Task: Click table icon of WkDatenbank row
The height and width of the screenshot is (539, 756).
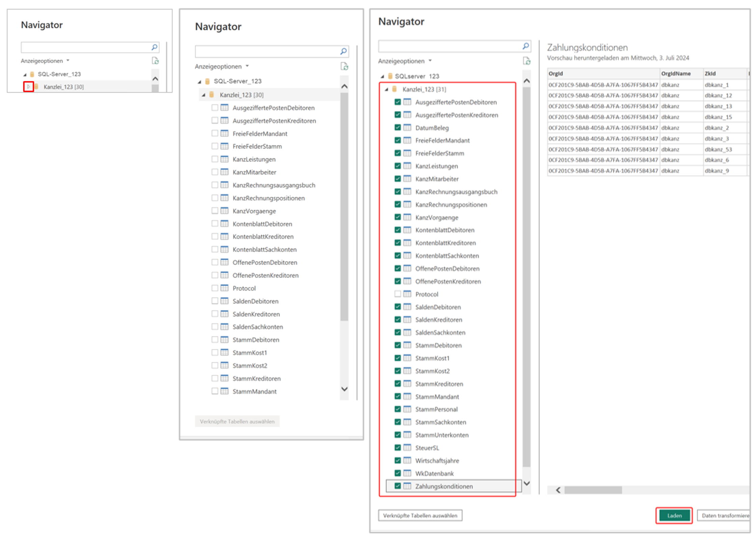Action: tap(407, 473)
